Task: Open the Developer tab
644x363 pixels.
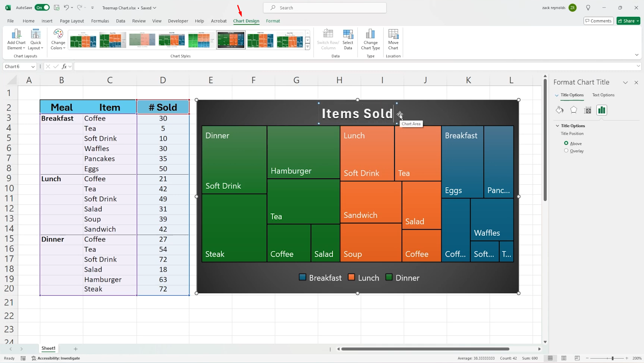Action: pos(178,21)
